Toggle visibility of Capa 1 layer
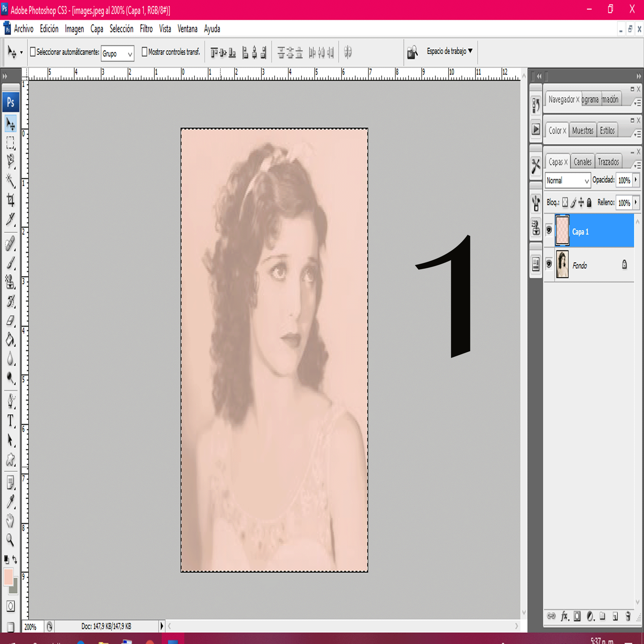The image size is (644, 644). (x=548, y=231)
